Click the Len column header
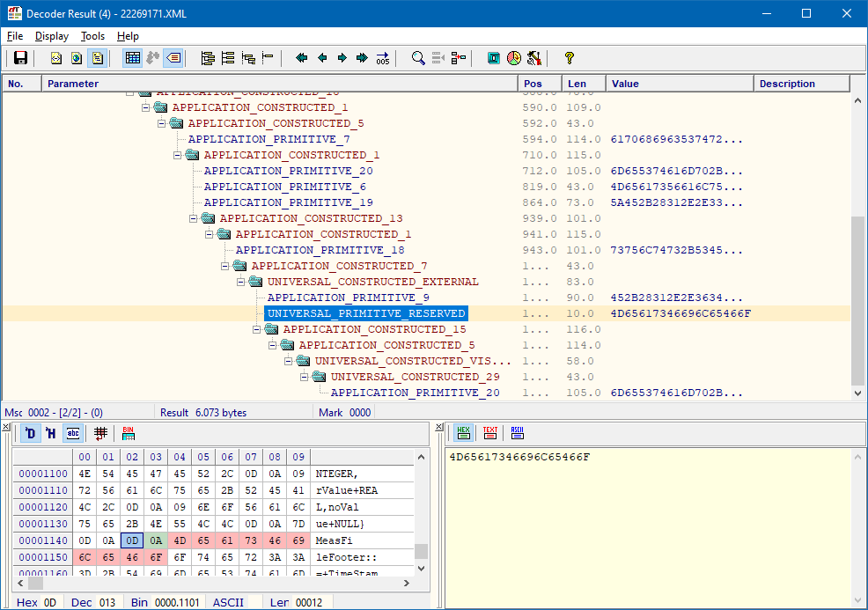This screenshot has width=868, height=610. (584, 84)
